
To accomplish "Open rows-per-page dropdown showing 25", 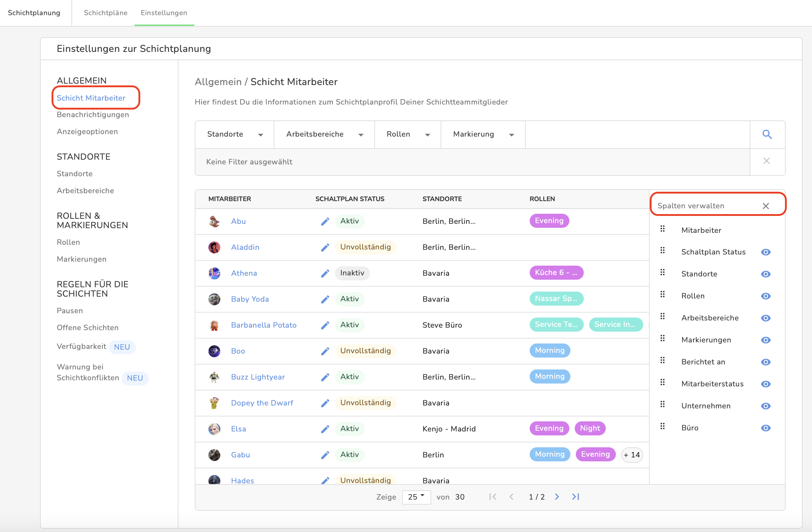I will (x=416, y=497).
